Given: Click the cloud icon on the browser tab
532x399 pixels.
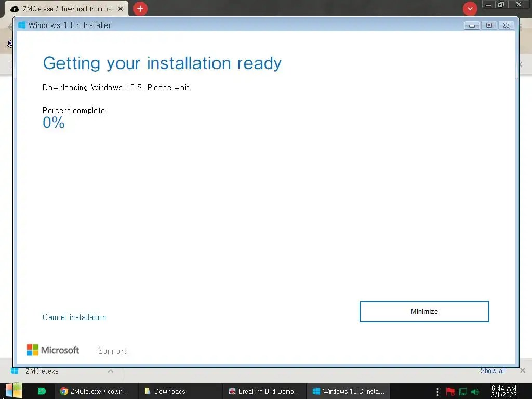Looking at the screenshot, I should (15, 9).
